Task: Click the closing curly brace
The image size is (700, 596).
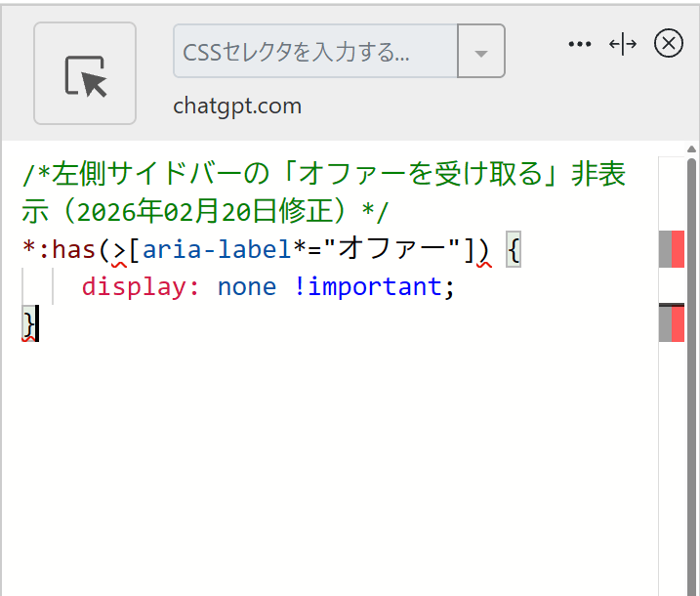Action: click(28, 323)
